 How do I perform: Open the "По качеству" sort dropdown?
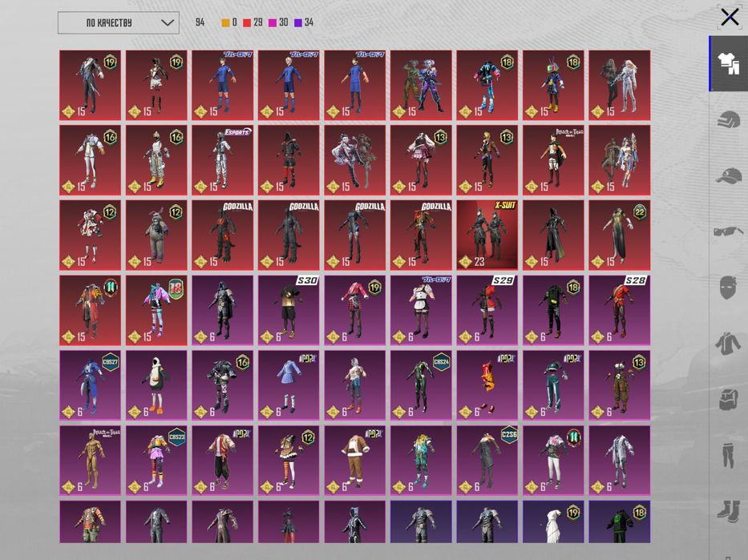(119, 22)
